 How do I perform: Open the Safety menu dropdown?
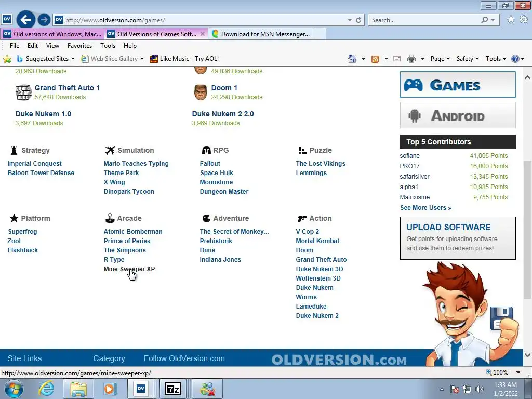click(468, 59)
